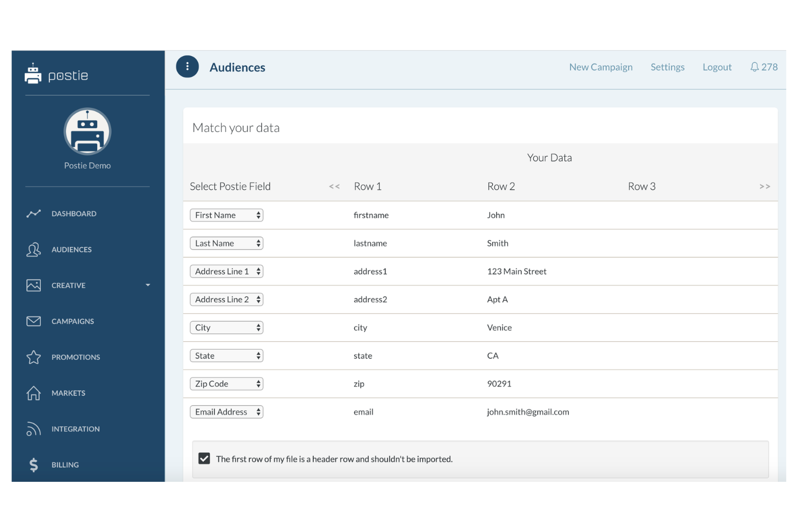Check notifications via the bell icon
This screenshot has width=798, height=532.
click(754, 67)
